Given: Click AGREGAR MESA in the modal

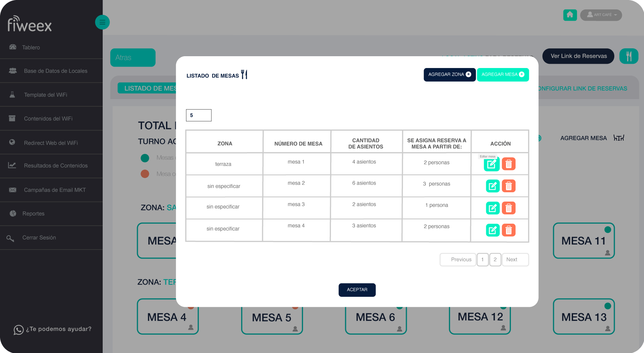Looking at the screenshot, I should point(503,74).
